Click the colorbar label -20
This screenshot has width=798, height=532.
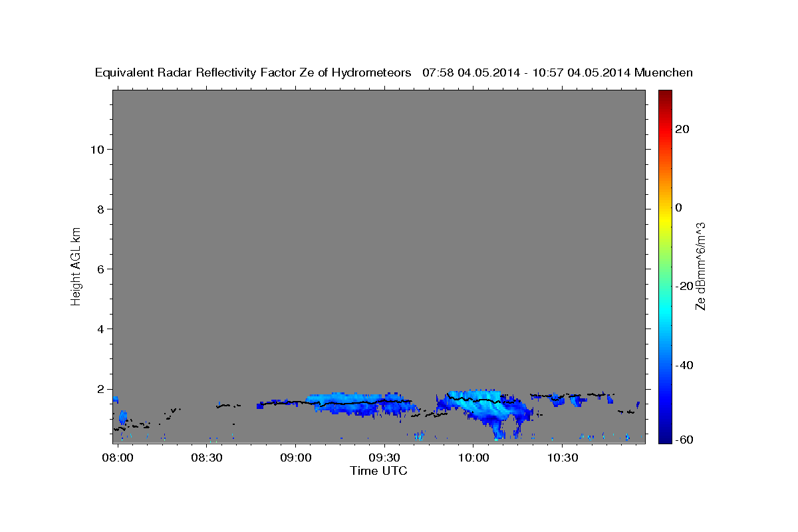pyautogui.click(x=684, y=286)
